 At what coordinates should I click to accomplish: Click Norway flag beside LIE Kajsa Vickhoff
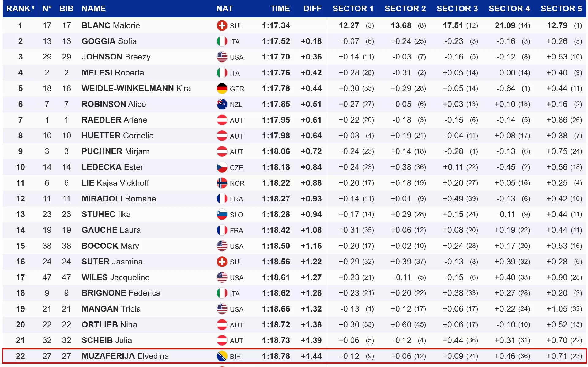pos(222,183)
